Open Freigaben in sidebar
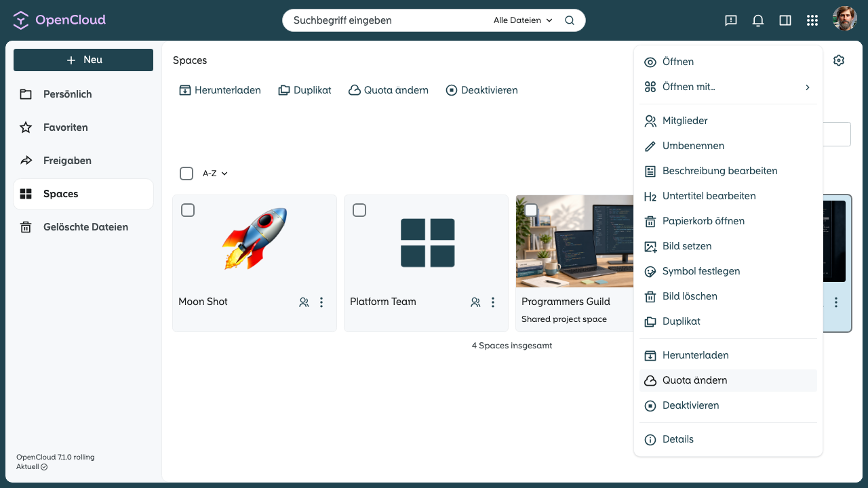 click(83, 161)
